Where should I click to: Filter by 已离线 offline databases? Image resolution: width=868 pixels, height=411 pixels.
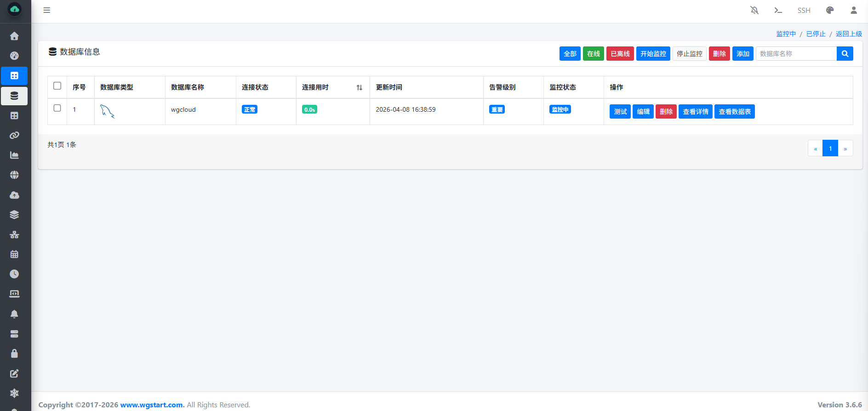620,54
